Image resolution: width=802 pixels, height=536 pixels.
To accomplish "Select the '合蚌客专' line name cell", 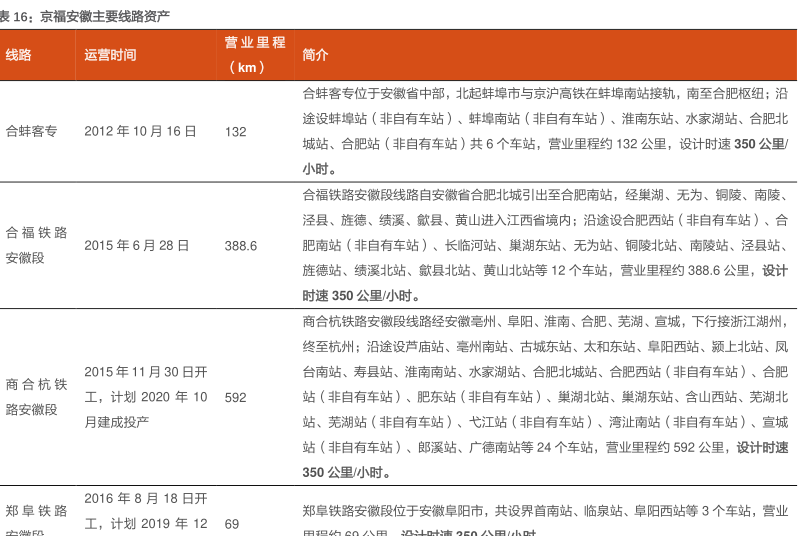I will [32, 131].
